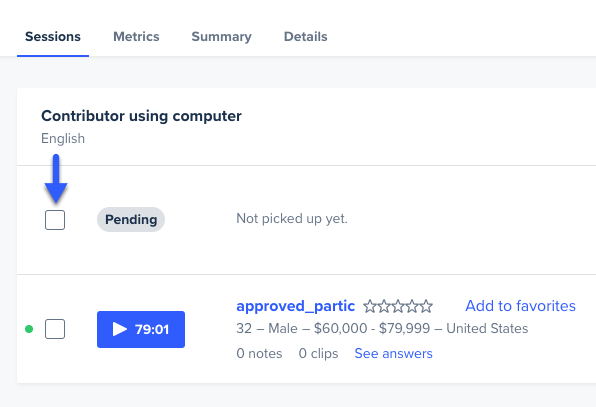596x407 pixels.
Task: Open the approved_partic contributor link
Action: (x=296, y=306)
